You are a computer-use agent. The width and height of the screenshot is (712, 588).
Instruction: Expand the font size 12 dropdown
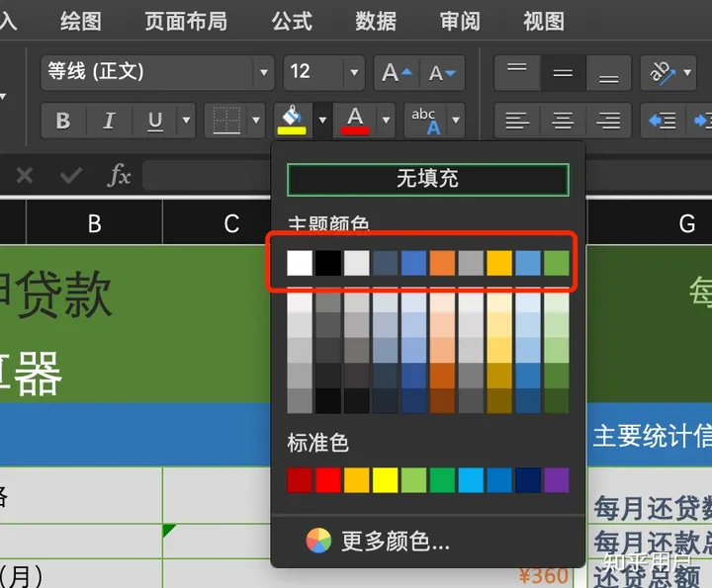pyautogui.click(x=353, y=72)
